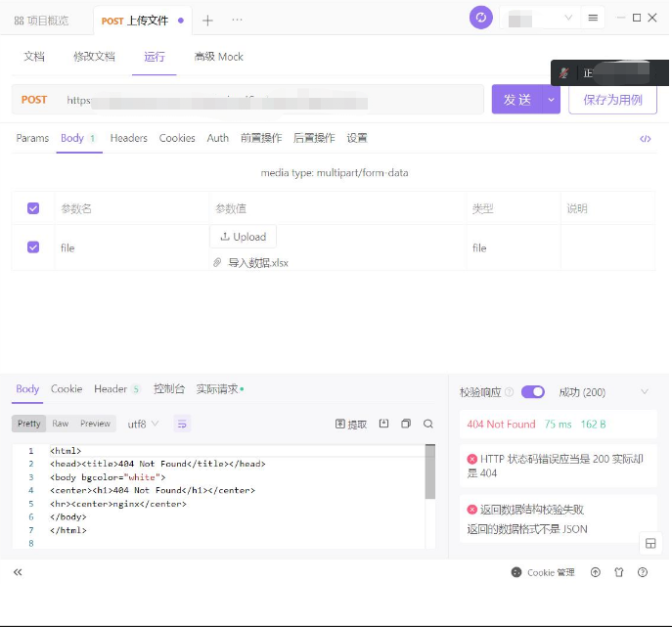The image size is (672, 627).
Task: Click the 404 Not Found status text
Action: coord(501,425)
